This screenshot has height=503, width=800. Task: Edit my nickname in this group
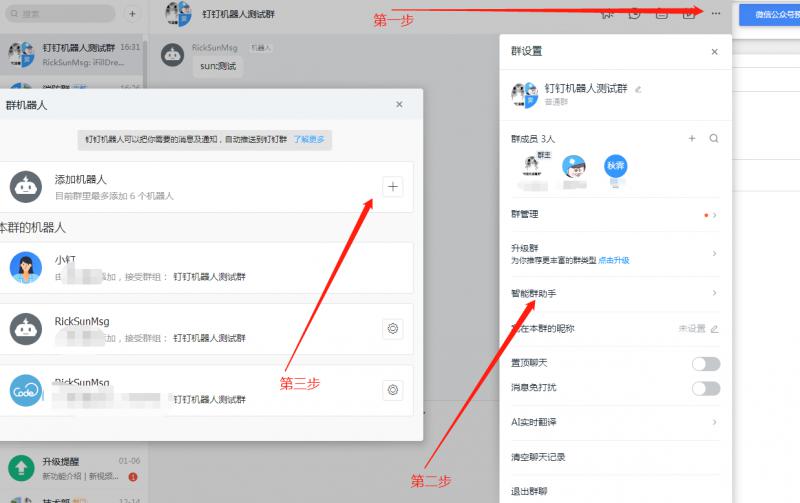[x=714, y=329]
